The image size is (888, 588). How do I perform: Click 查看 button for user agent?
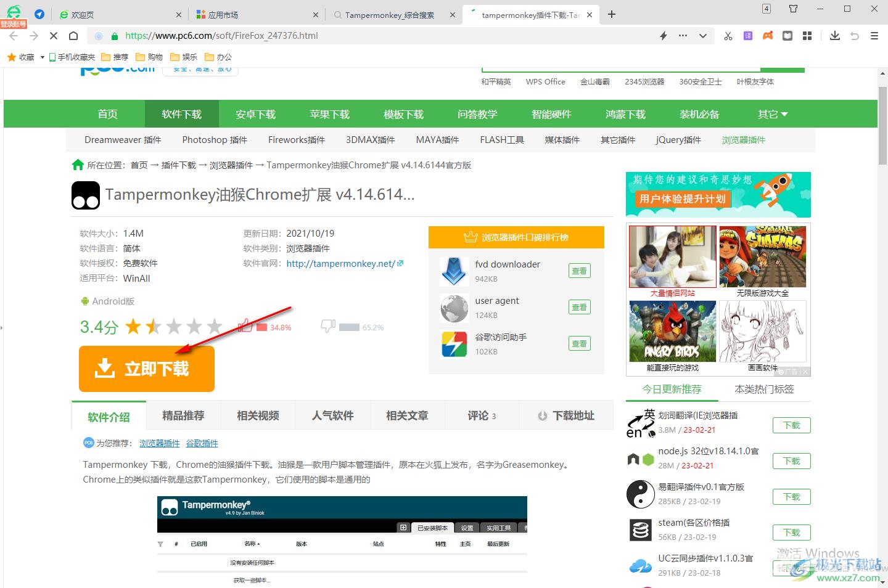[x=580, y=307]
